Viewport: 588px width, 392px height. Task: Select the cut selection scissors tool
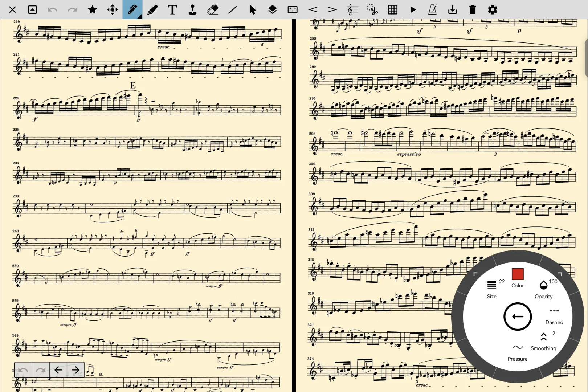[x=372, y=10]
